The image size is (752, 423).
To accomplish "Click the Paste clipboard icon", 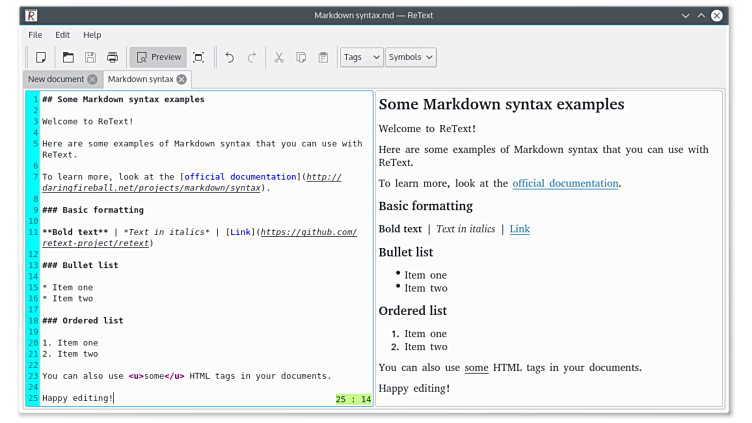I will (323, 57).
